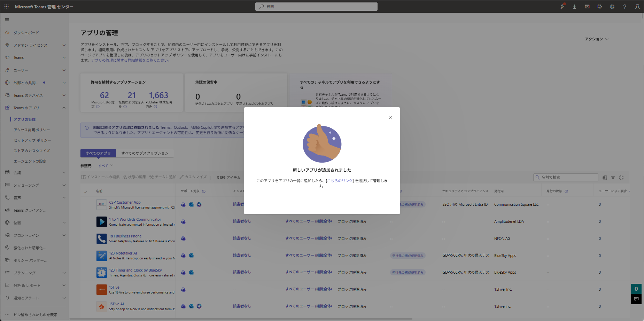Open the アクション dropdown
Screen dimensions: 644x321
click(x=597, y=39)
